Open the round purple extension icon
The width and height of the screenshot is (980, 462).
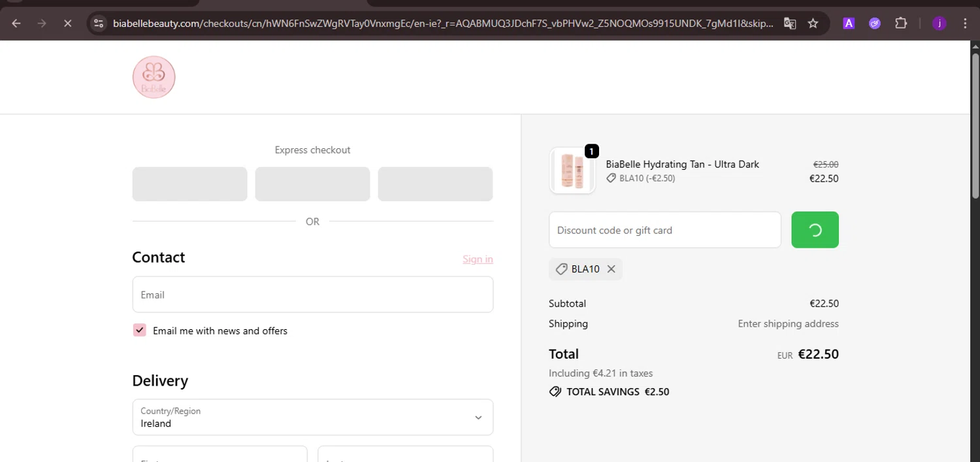(x=875, y=24)
